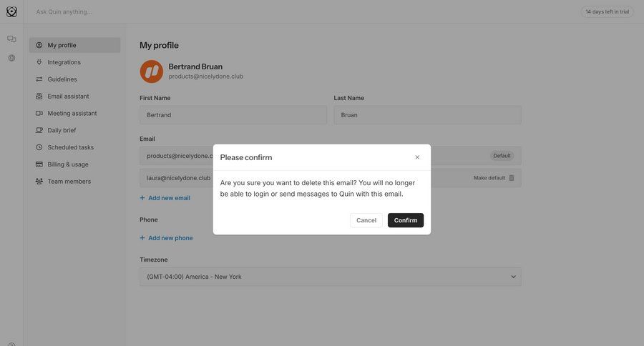Click the globe icon in left rail
Image resolution: width=644 pixels, height=346 pixels.
(11, 58)
